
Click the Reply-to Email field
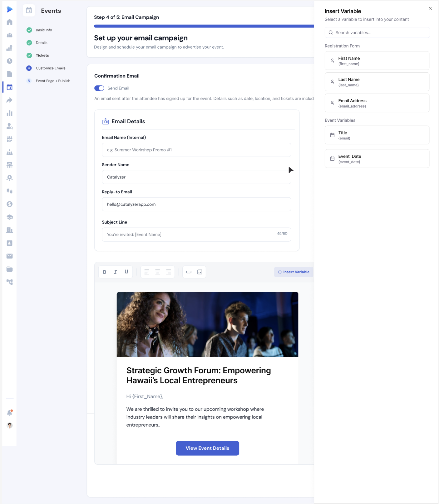click(196, 204)
